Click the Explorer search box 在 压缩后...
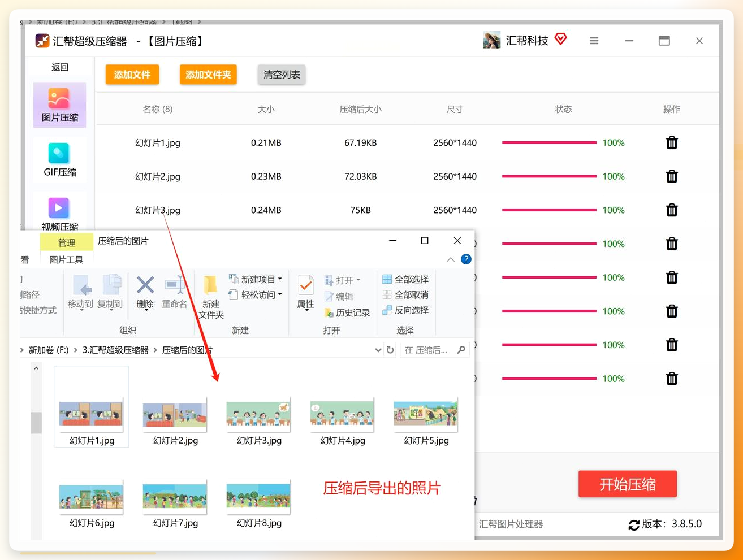743x560 pixels. tap(434, 350)
